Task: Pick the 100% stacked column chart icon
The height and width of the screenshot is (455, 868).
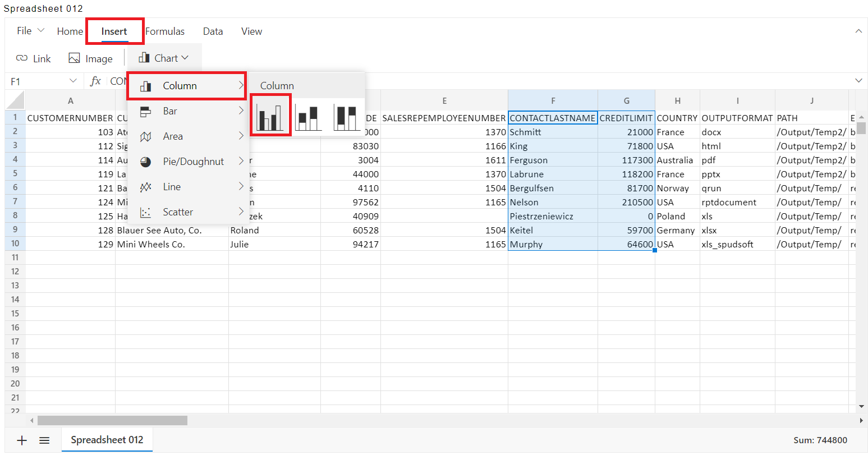Action: [346, 117]
